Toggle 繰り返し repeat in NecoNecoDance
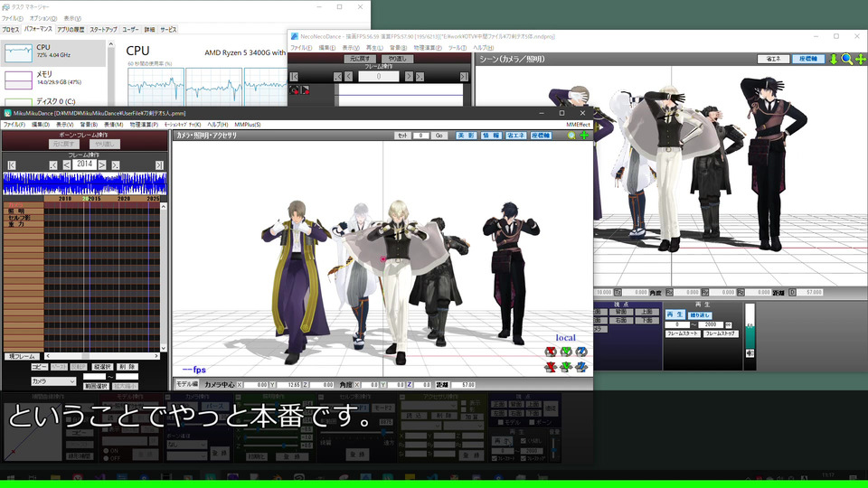The width and height of the screenshot is (868, 488). coord(700,314)
